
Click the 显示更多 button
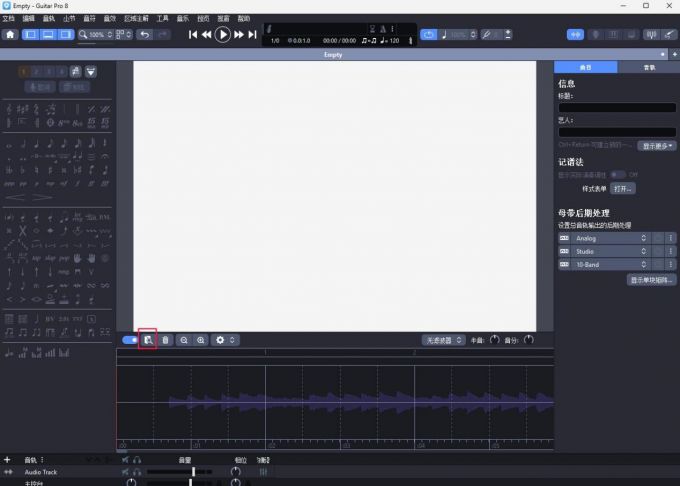coord(658,145)
